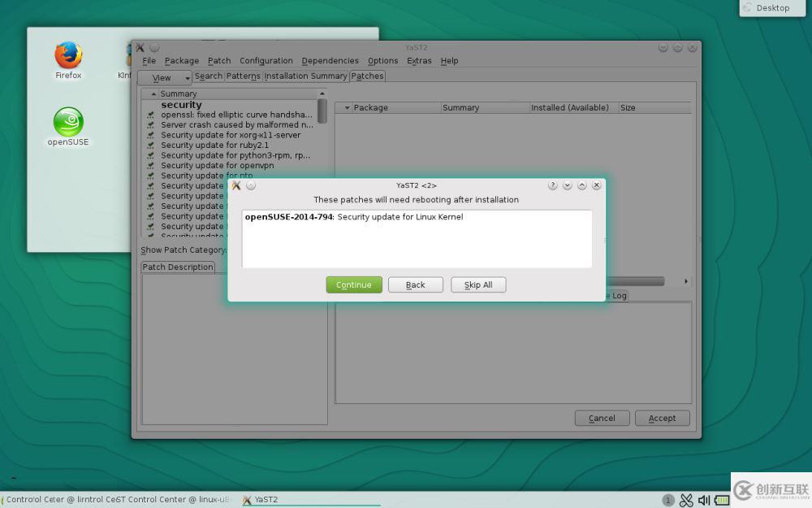Switch to the Patches tab
The width and height of the screenshot is (812, 508).
pyautogui.click(x=367, y=76)
